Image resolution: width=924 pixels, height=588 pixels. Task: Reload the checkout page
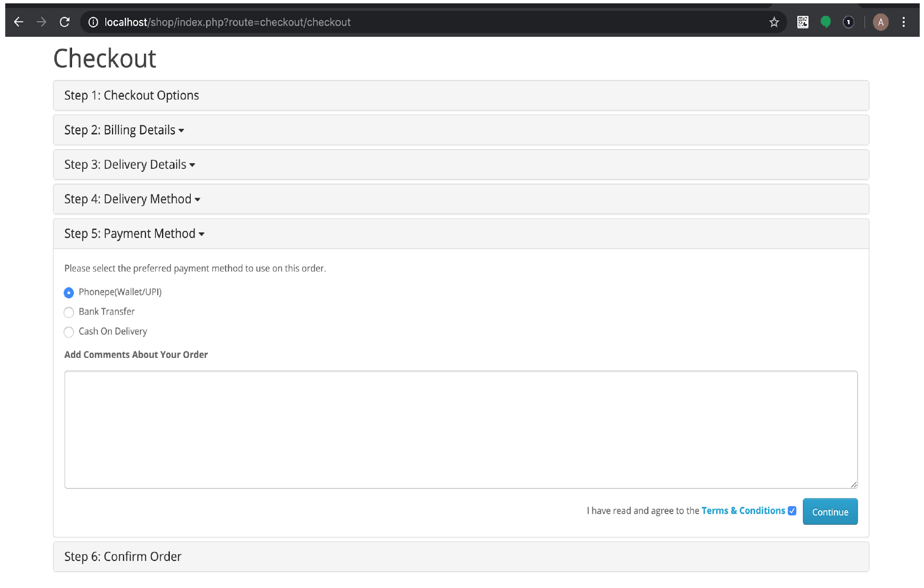[x=65, y=22]
